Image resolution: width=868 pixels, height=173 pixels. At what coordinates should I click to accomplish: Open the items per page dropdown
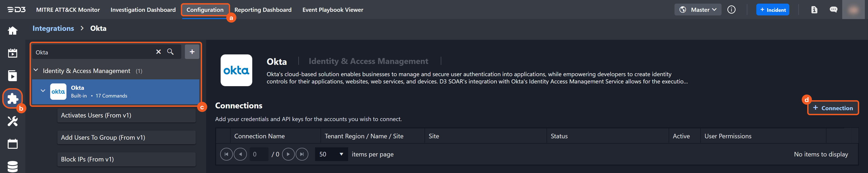coord(331,154)
